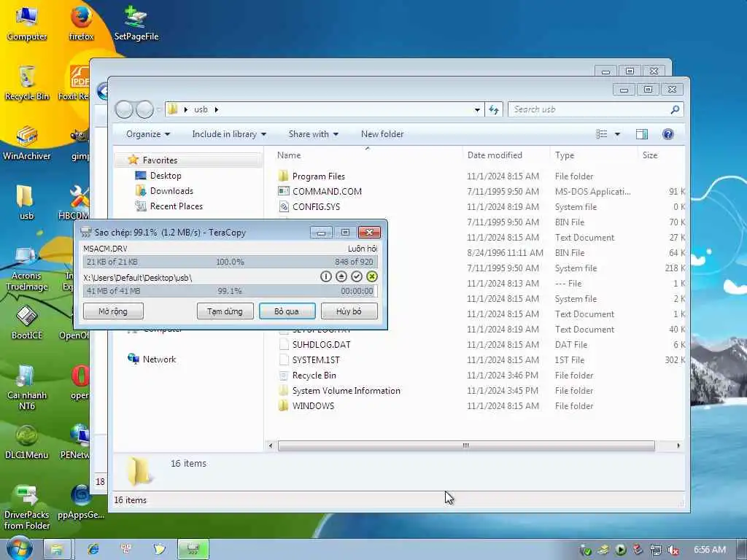Open the Start menu orb
The height and width of the screenshot is (560, 747).
[19, 548]
